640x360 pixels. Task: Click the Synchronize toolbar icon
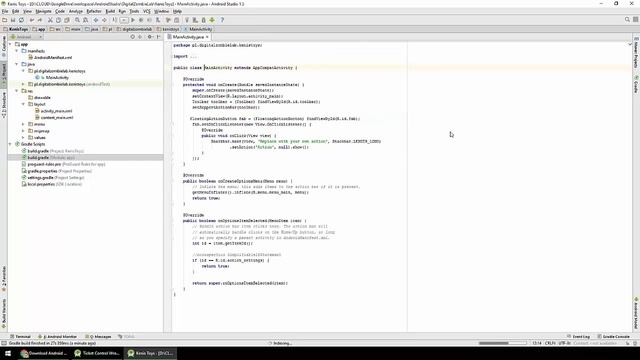pos(21,20)
